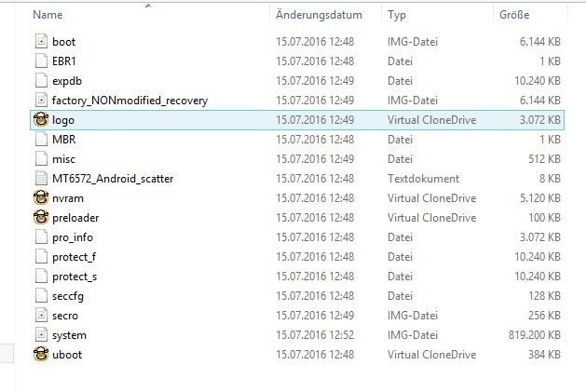The height and width of the screenshot is (392, 586).
Task: Click the IMG-Datei type of secro
Action: point(413,316)
